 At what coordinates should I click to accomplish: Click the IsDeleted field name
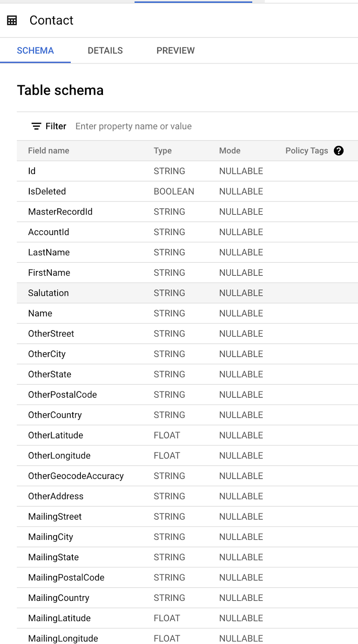point(47,192)
